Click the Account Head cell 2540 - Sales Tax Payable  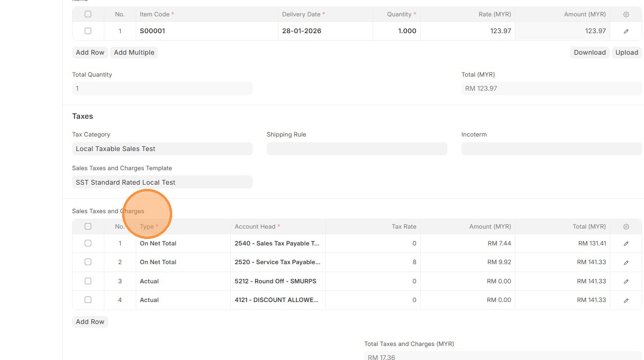(278, 243)
